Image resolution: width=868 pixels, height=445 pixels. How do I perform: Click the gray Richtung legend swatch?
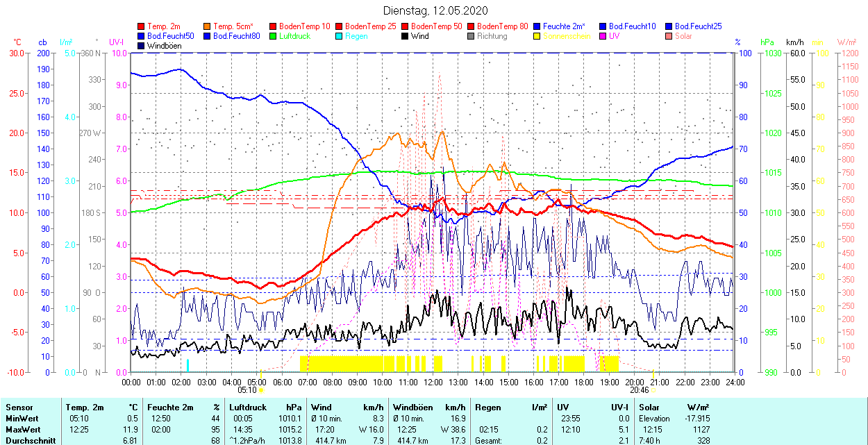pyautogui.click(x=470, y=36)
